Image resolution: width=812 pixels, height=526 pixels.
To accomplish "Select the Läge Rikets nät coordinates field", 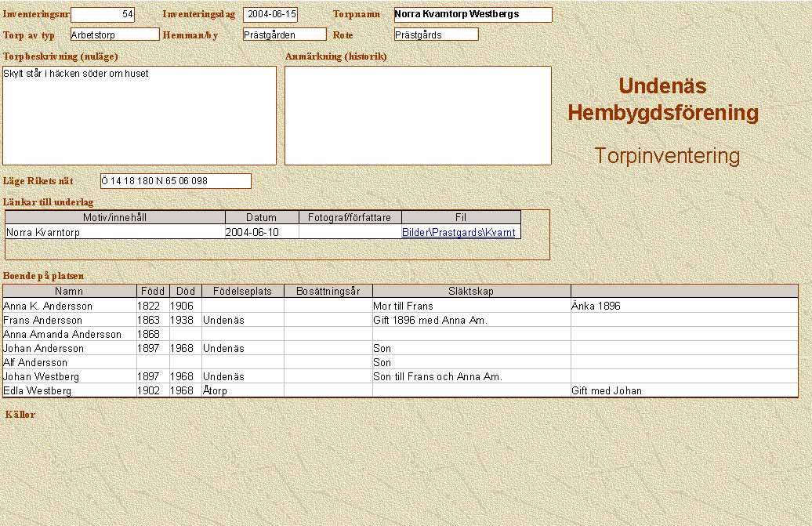I will (x=176, y=181).
